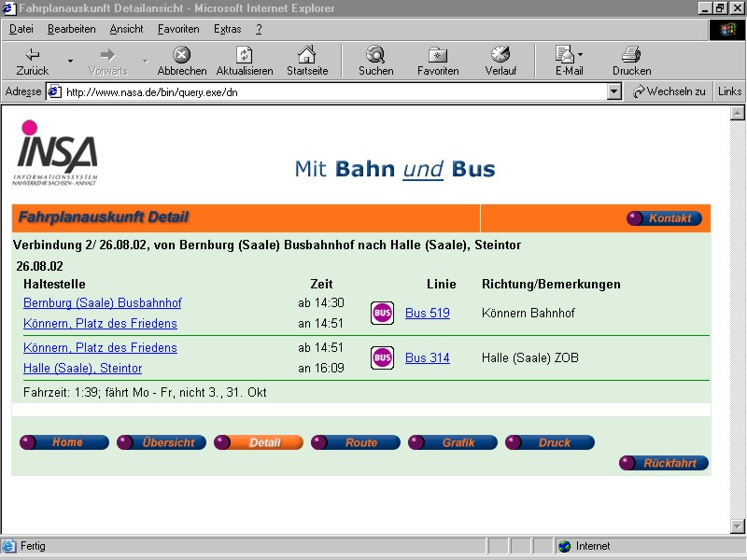Screen dimensions: 747x560
Task: Open the Favoriten toolbar folder icon
Action: point(438,55)
